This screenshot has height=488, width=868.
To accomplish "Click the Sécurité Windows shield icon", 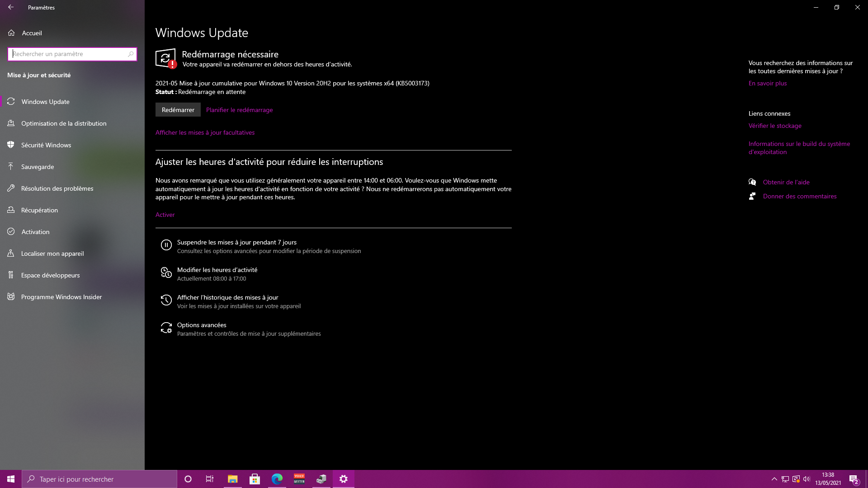I will [11, 145].
